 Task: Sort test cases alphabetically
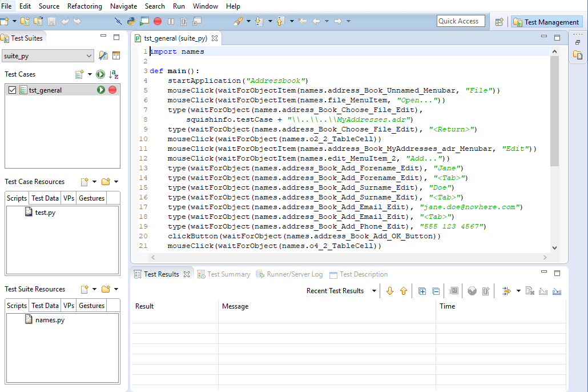114,74
